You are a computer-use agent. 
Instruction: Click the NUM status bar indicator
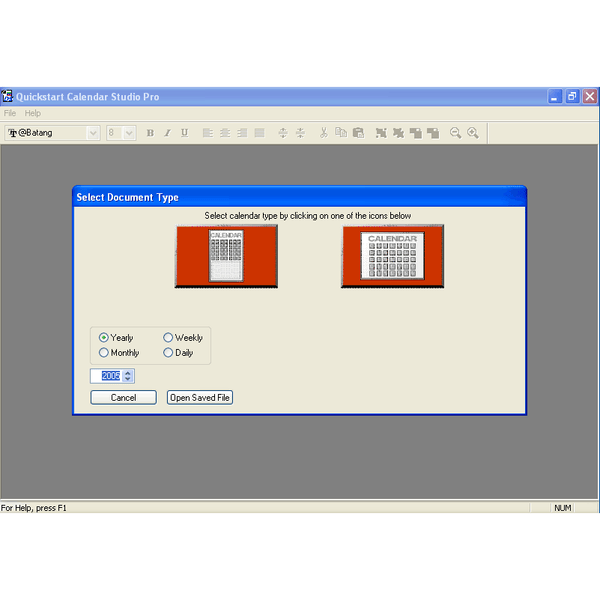click(562, 508)
